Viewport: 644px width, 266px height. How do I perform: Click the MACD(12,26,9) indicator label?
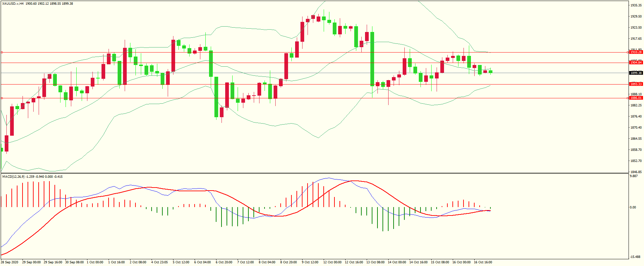(12, 177)
